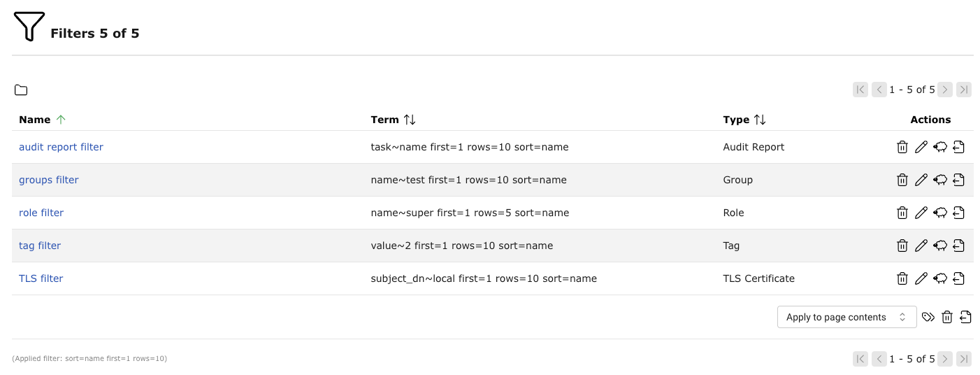Go to next page in top pagination
The height and width of the screenshot is (375, 980).
coord(945,90)
